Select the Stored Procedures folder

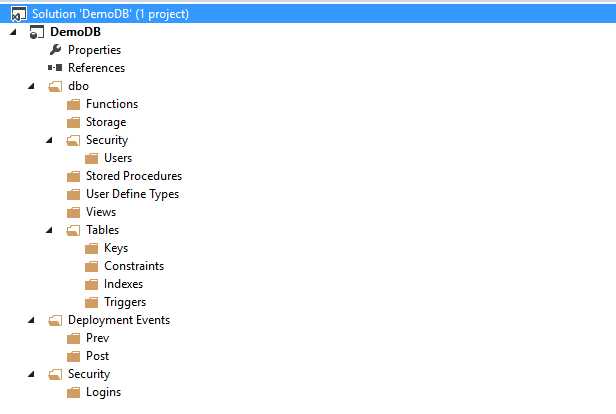click(134, 176)
